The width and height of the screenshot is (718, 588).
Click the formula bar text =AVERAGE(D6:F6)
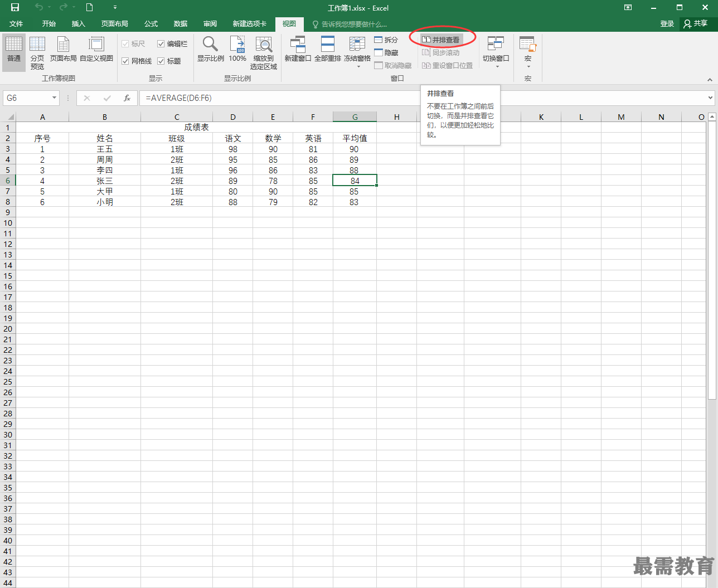click(x=179, y=98)
